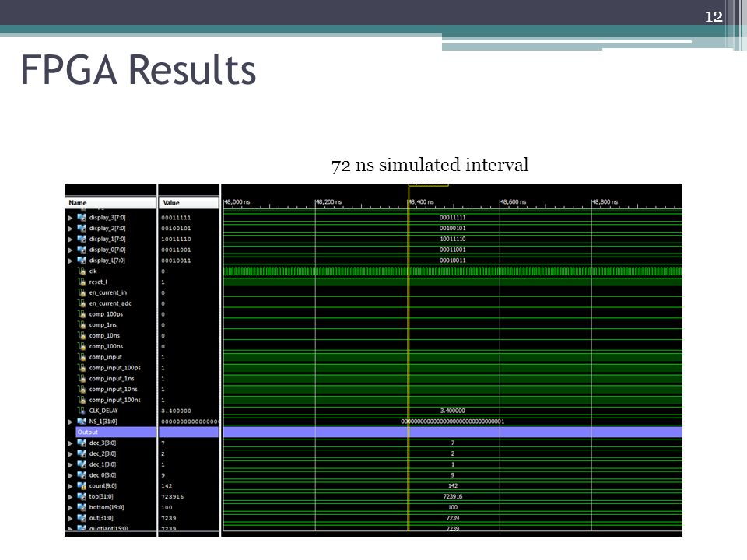
Task: Click the reset_l signal icon
Action: (x=82, y=282)
